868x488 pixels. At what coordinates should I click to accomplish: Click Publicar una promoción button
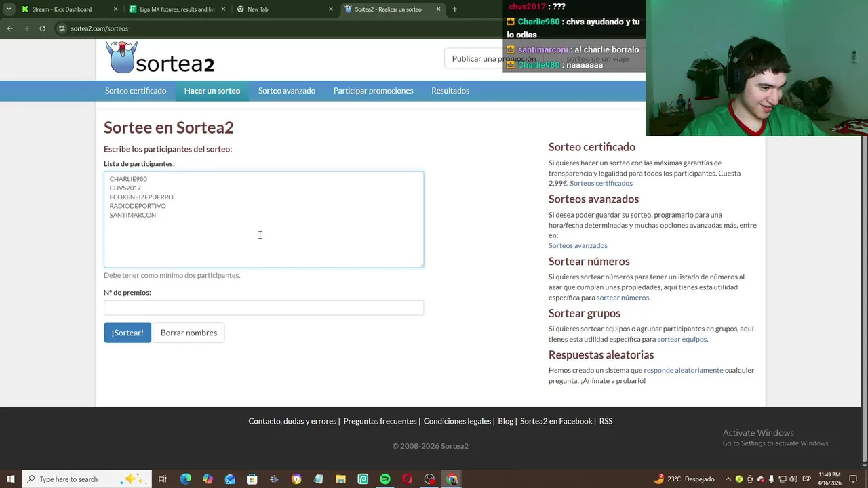pyautogui.click(x=494, y=58)
